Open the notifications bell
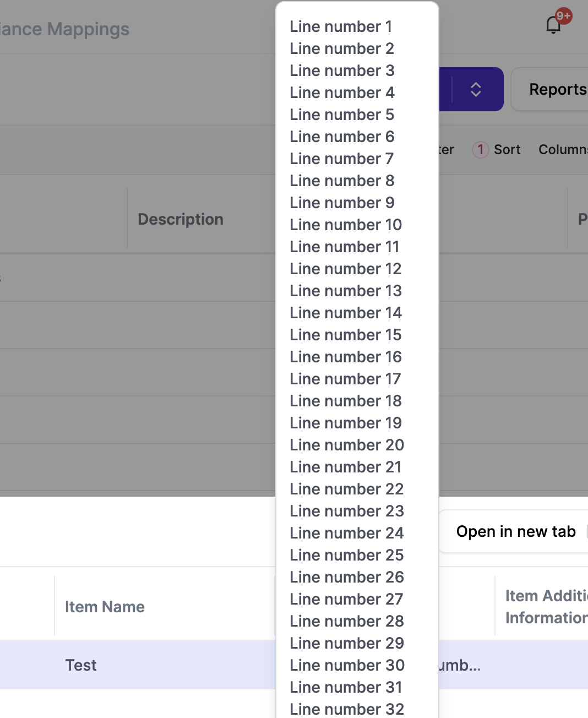Screen dimensions: 588x718 pyautogui.click(x=554, y=25)
